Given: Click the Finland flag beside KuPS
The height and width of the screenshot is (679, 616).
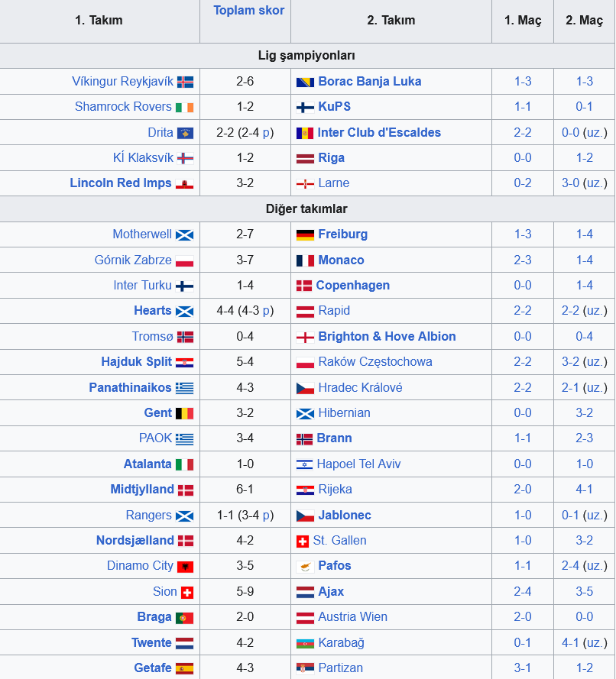Looking at the screenshot, I should pos(305,107).
